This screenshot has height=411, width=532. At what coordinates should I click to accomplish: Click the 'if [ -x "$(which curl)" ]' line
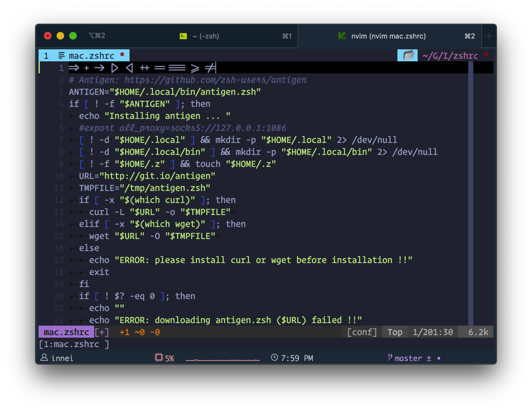click(157, 200)
